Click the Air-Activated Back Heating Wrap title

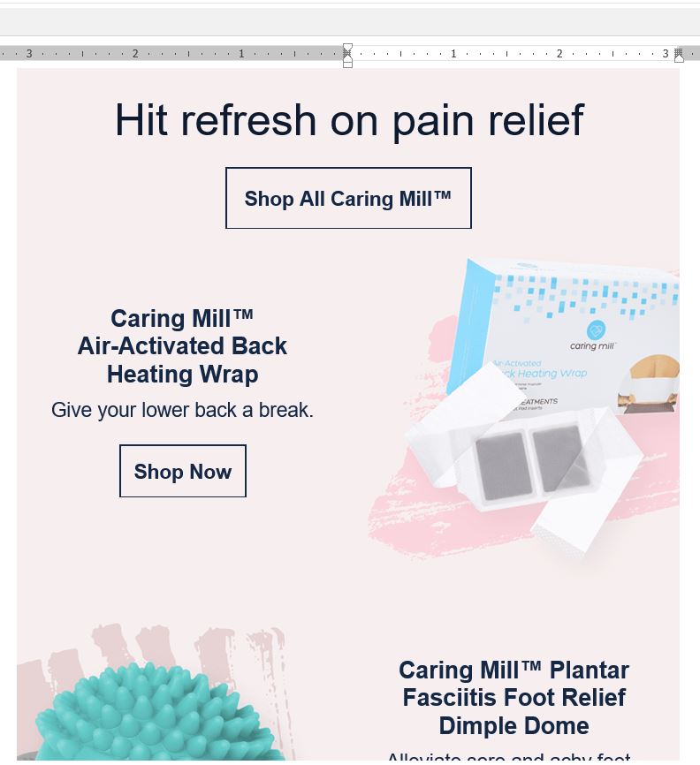(x=182, y=346)
